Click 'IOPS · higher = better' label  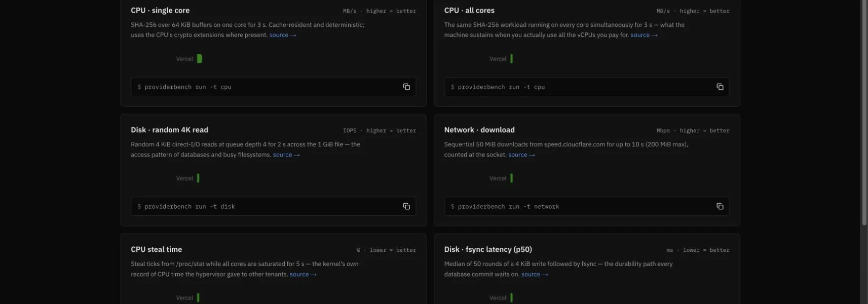click(380, 131)
